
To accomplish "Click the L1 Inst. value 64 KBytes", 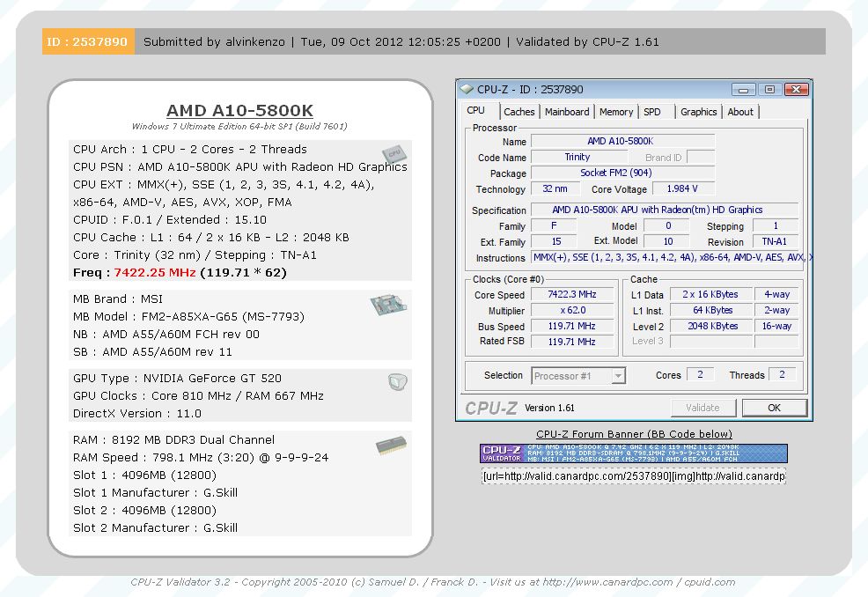I will tap(710, 311).
